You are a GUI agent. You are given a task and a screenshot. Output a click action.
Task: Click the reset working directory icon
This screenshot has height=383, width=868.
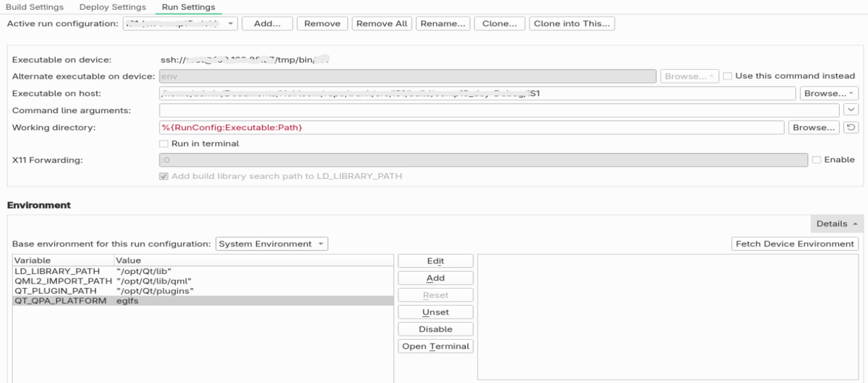[850, 127]
